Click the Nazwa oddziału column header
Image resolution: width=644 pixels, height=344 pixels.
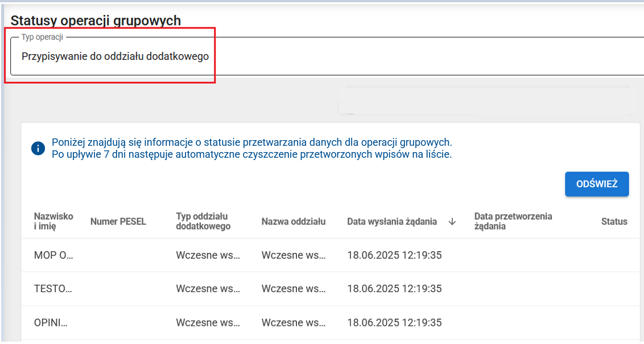click(x=294, y=222)
